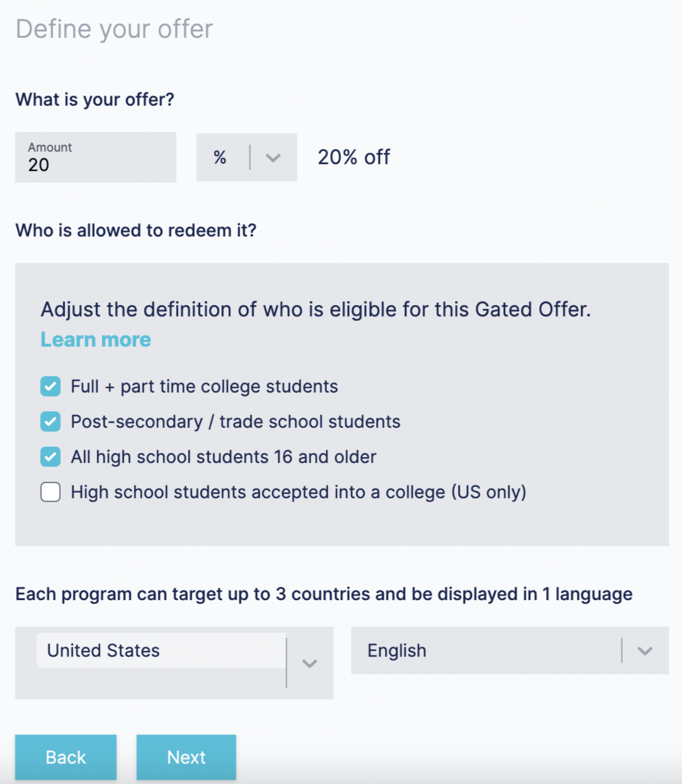
Task: Click the Amount input field
Action: point(95,158)
